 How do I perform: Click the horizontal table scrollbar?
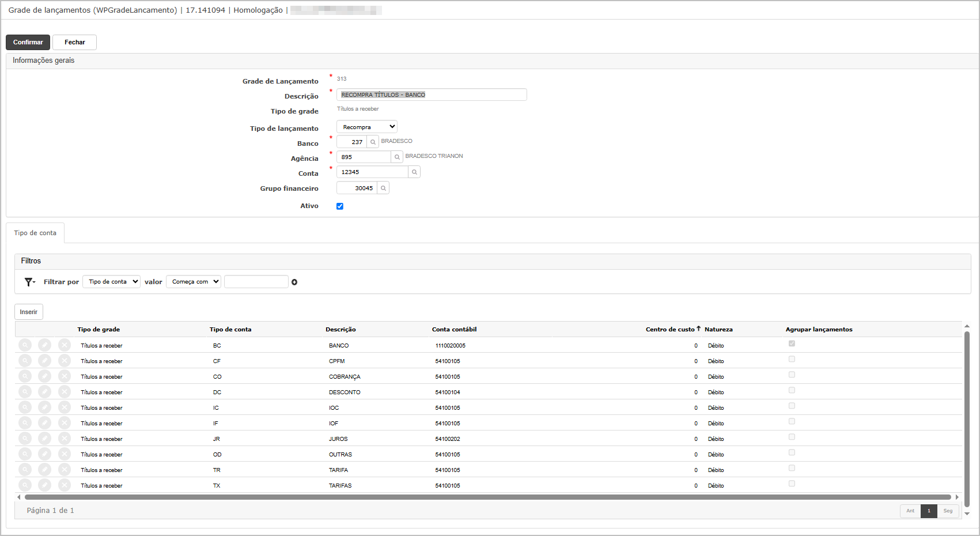click(x=487, y=497)
